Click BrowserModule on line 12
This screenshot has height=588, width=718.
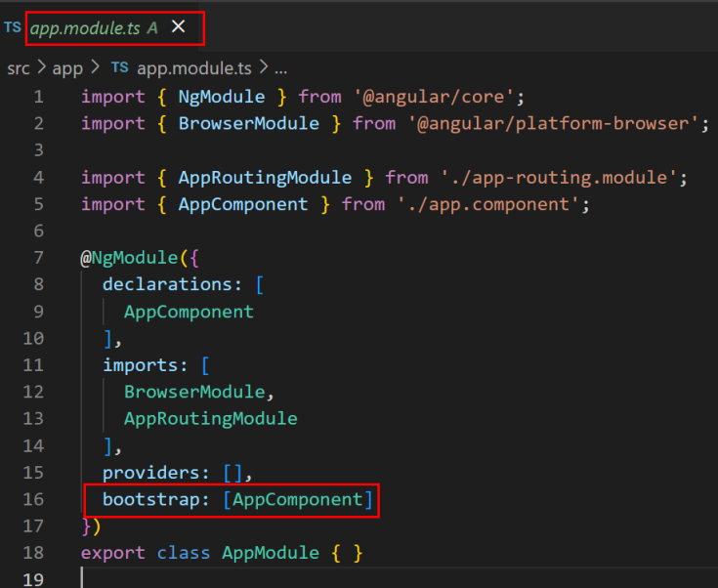point(194,392)
